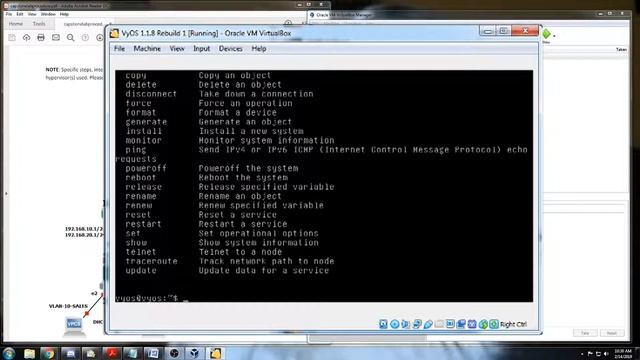The height and width of the screenshot is (360, 640).
Task: Open Acrobat Reader Edit menu
Action: tap(20, 14)
